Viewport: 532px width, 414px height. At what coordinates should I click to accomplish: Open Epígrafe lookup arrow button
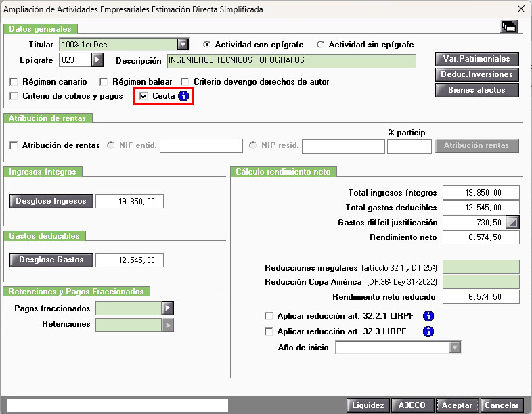(97, 60)
